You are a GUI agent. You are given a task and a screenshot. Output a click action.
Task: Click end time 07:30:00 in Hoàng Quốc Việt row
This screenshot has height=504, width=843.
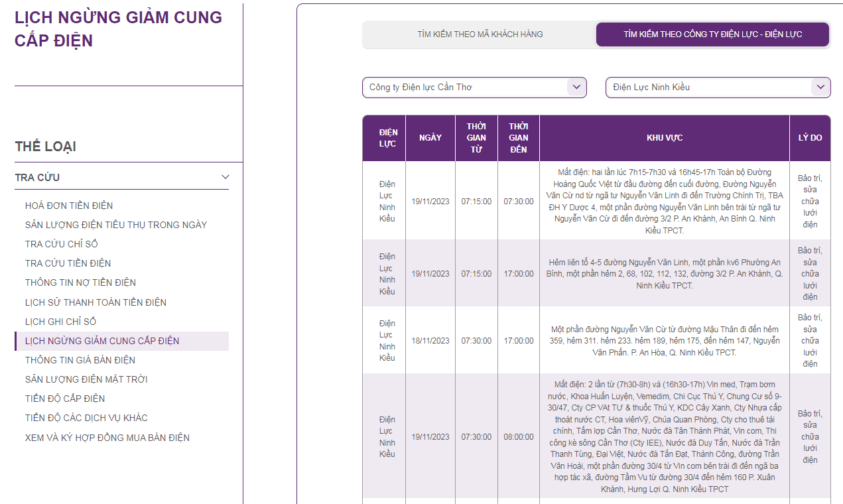point(519,202)
